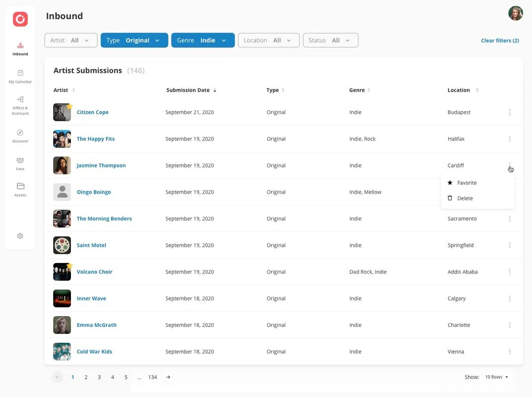
Task: Click the previous page arrow
Action: coord(57,377)
